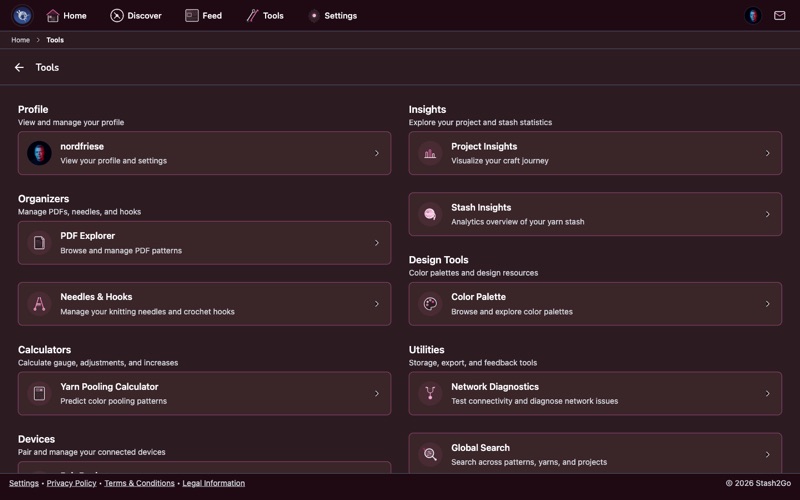The width and height of the screenshot is (800, 500).
Task: Click the Yarn Pooling Calculator icon
Action: click(39, 394)
